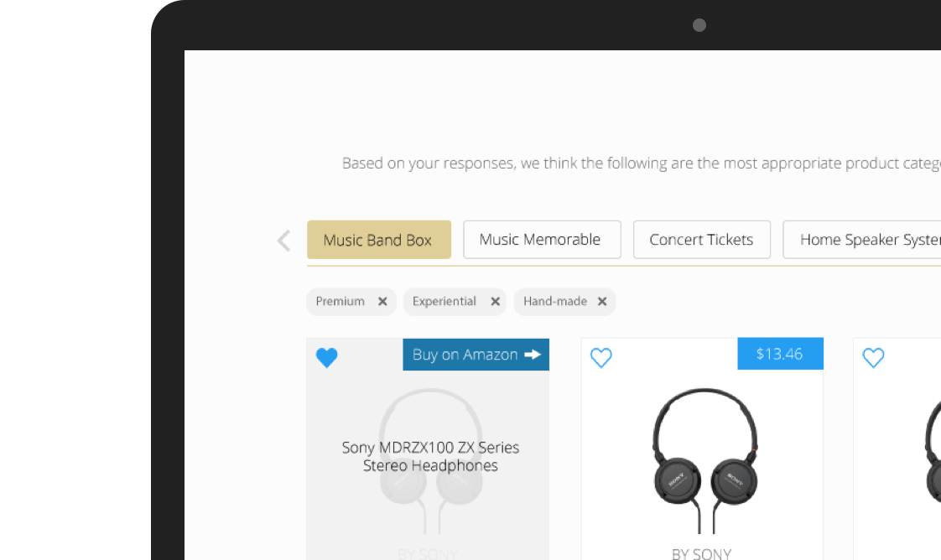The width and height of the screenshot is (941, 560).
Task: Click the BY SONY label under $13.46 headphones
Action: pos(701,553)
